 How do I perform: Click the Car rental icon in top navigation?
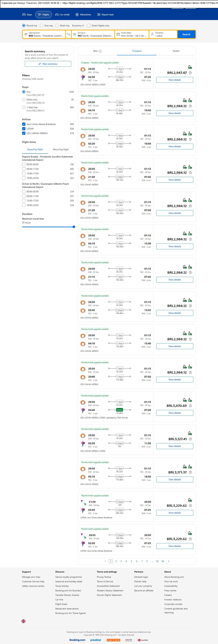pos(57,15)
